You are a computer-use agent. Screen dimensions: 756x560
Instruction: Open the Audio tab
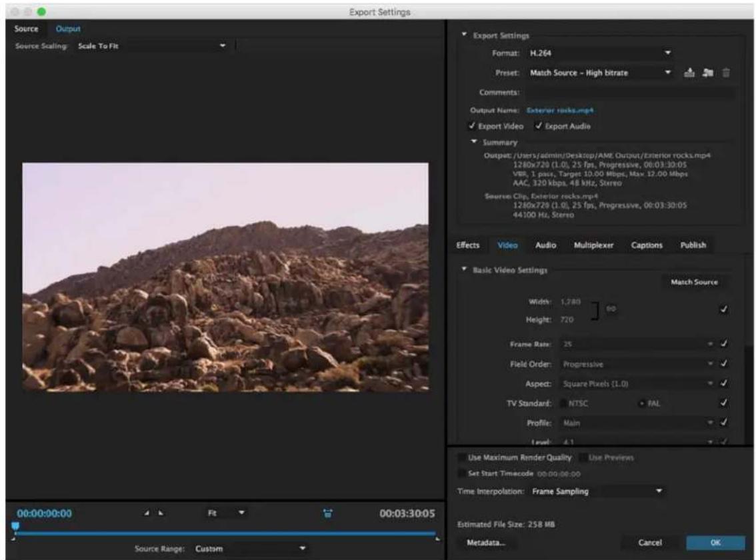click(x=546, y=245)
